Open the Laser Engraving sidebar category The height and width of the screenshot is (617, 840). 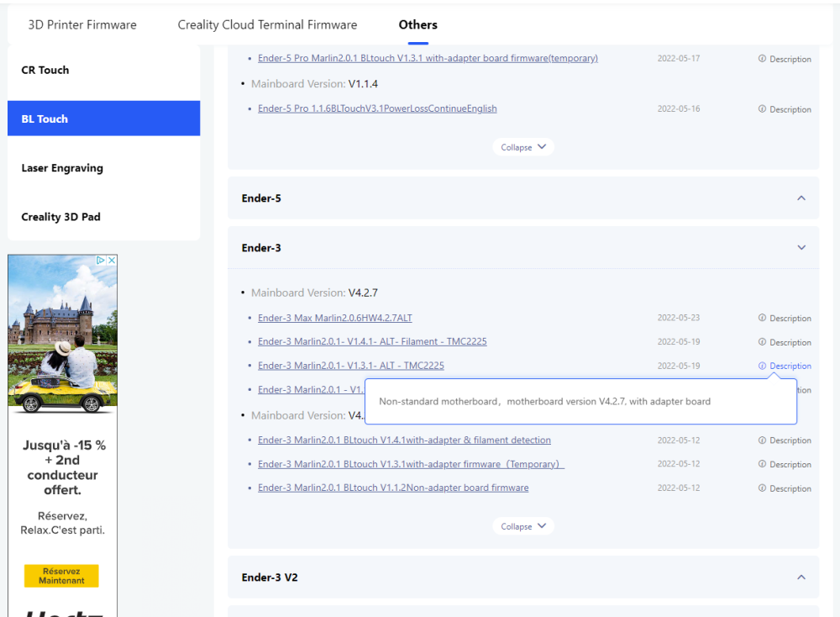pyautogui.click(x=104, y=168)
